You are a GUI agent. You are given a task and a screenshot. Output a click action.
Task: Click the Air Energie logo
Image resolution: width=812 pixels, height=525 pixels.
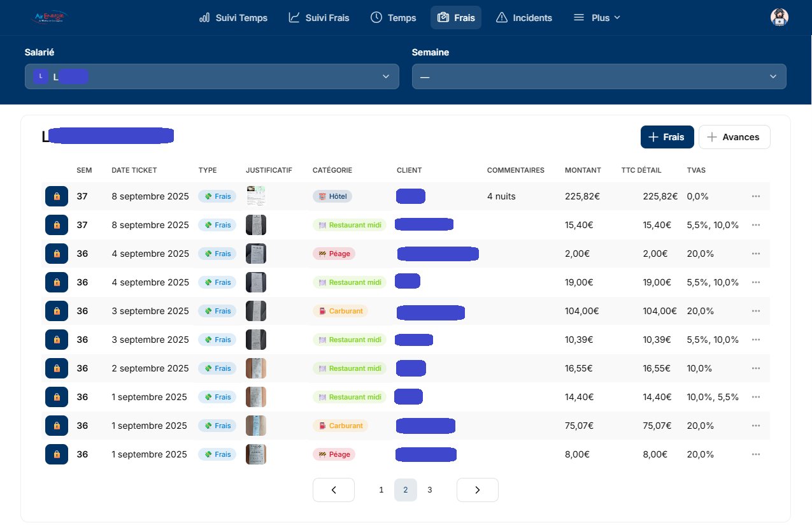[50, 17]
